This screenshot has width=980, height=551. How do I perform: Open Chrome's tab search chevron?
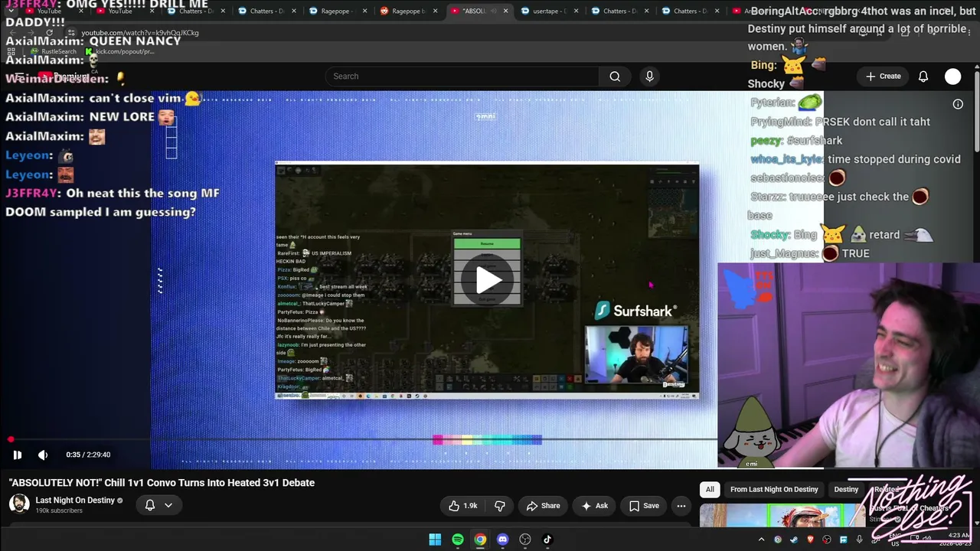[x=11, y=11]
